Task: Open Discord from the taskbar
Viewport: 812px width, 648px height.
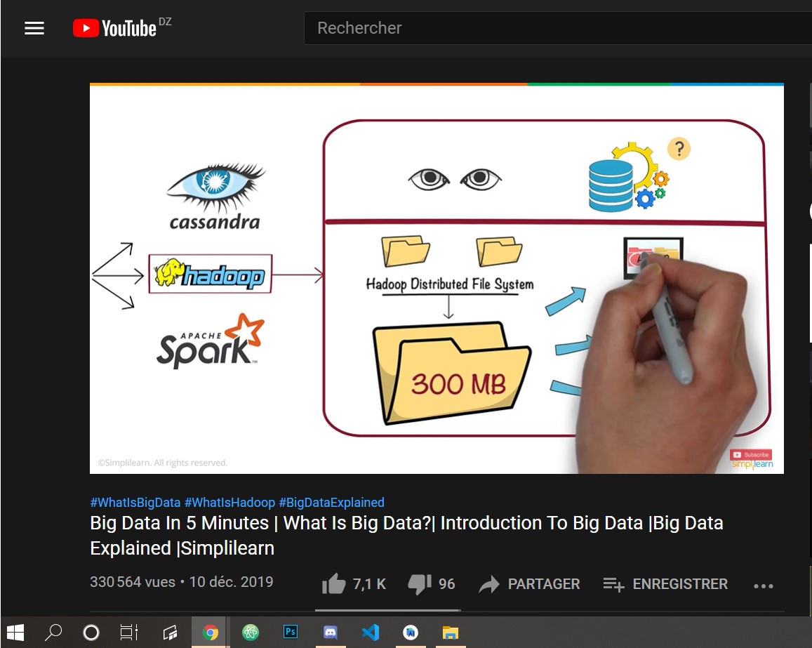Action: [331, 633]
